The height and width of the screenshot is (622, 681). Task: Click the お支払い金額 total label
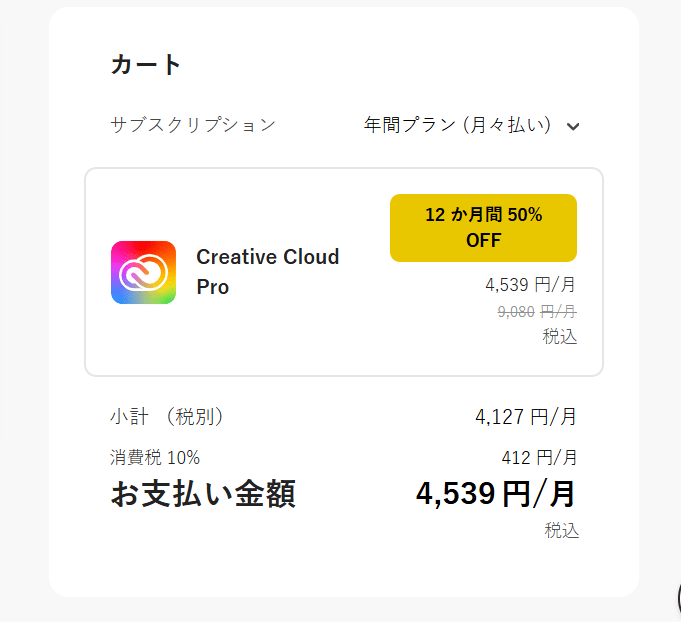pyautogui.click(x=203, y=494)
